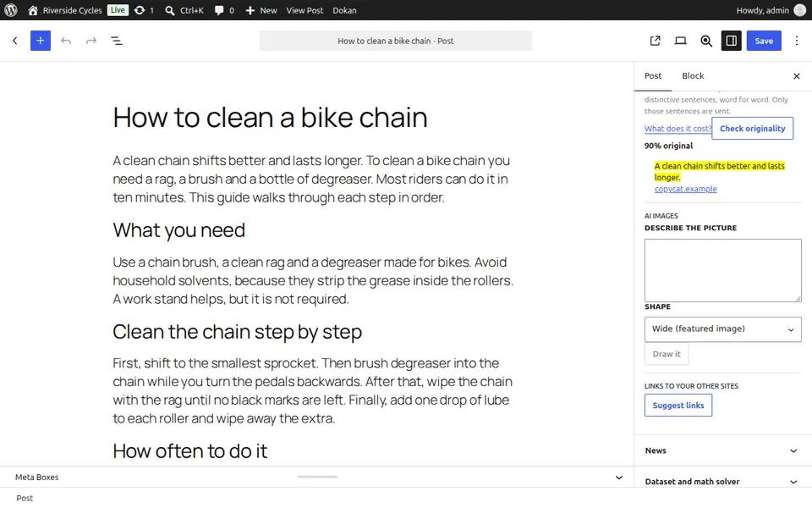The height and width of the screenshot is (508, 812).
Task: Open the editor options kebab menu
Action: [797, 41]
